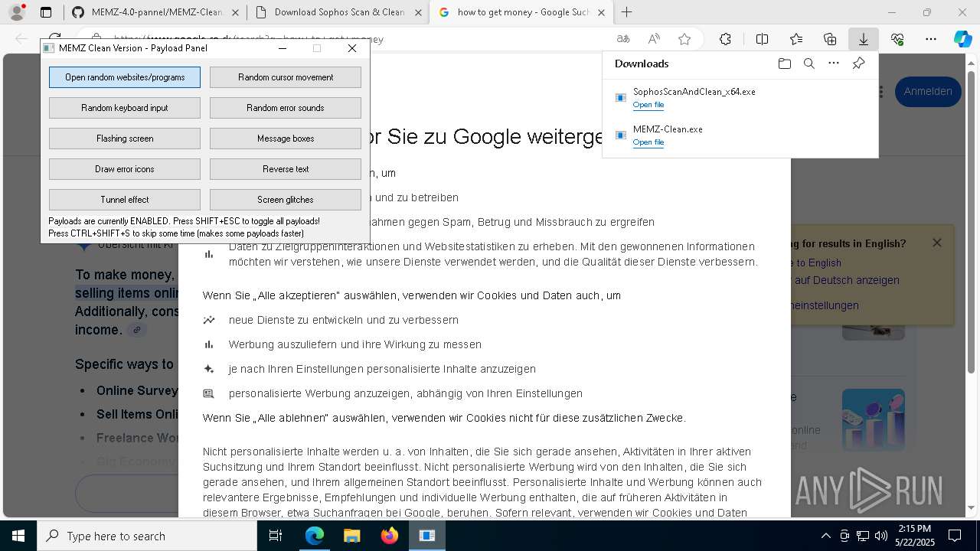Open File Explorer from taskbar
This screenshot has height=551, width=980.
coord(351,536)
